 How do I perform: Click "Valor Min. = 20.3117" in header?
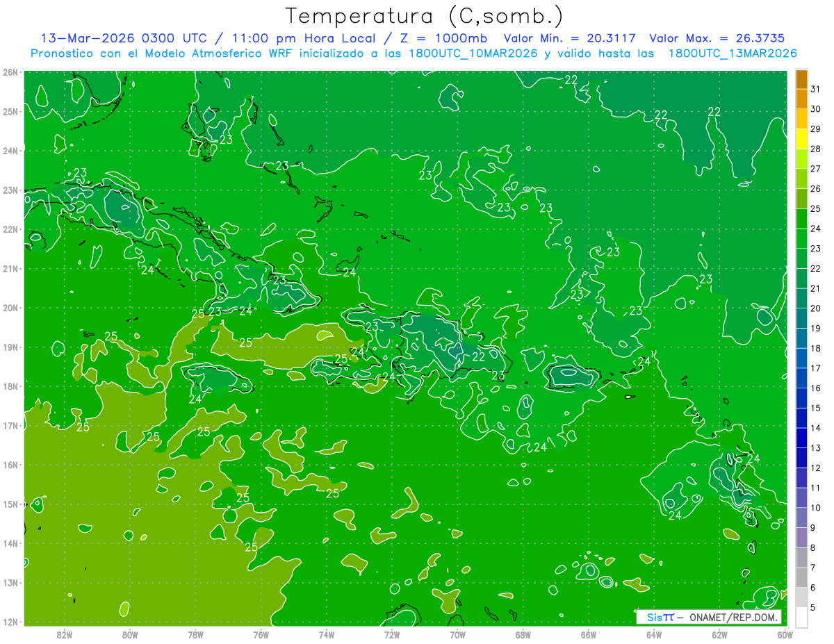[x=569, y=38]
